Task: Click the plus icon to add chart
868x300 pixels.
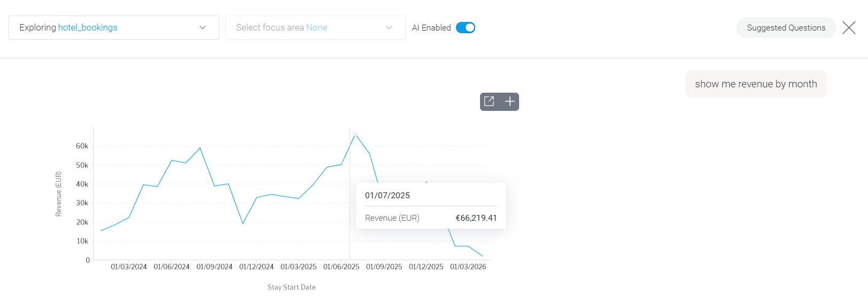Action: coord(510,101)
